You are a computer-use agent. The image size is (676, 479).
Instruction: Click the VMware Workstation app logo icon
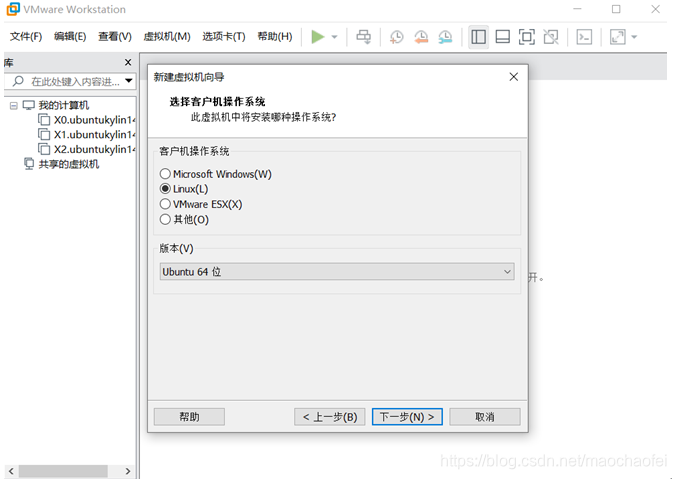click(x=13, y=9)
